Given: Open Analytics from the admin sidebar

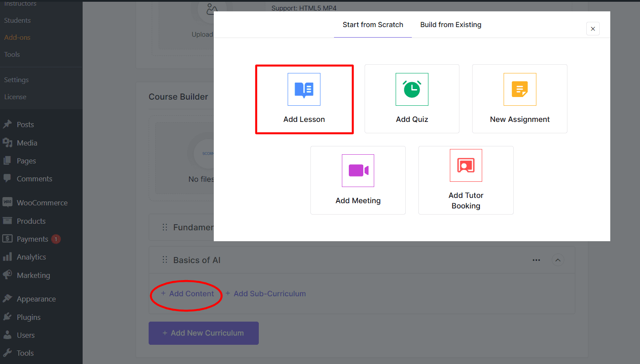Looking at the screenshot, I should click(31, 257).
